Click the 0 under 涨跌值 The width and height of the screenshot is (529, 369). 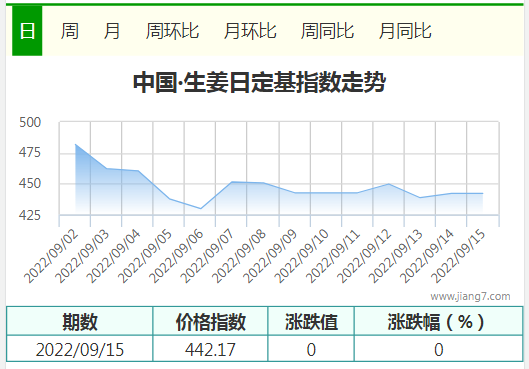[311, 349]
